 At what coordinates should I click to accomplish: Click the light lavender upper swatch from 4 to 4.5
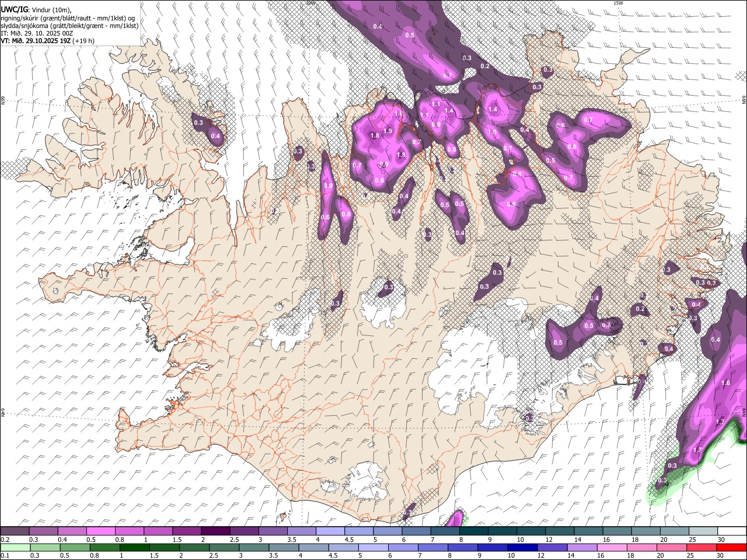point(330,531)
